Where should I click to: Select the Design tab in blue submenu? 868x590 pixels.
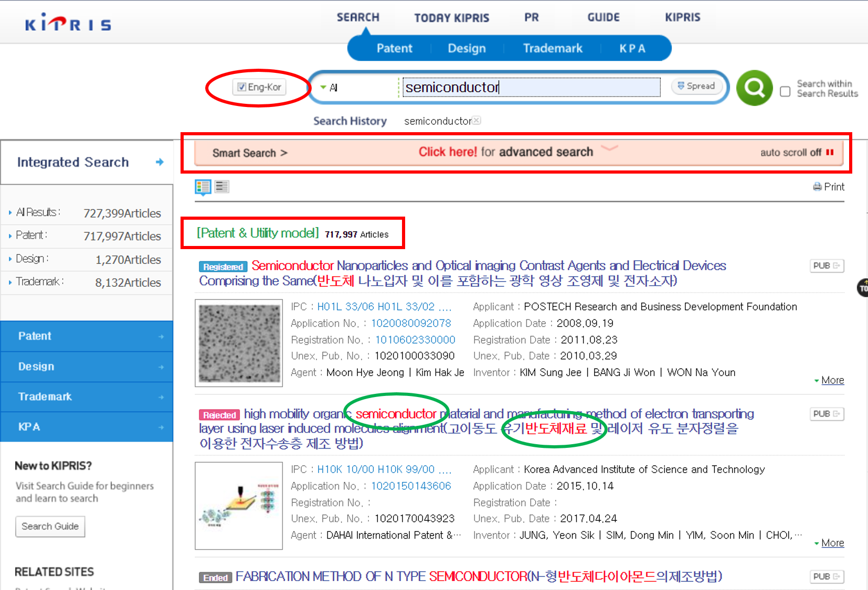pyautogui.click(x=467, y=48)
